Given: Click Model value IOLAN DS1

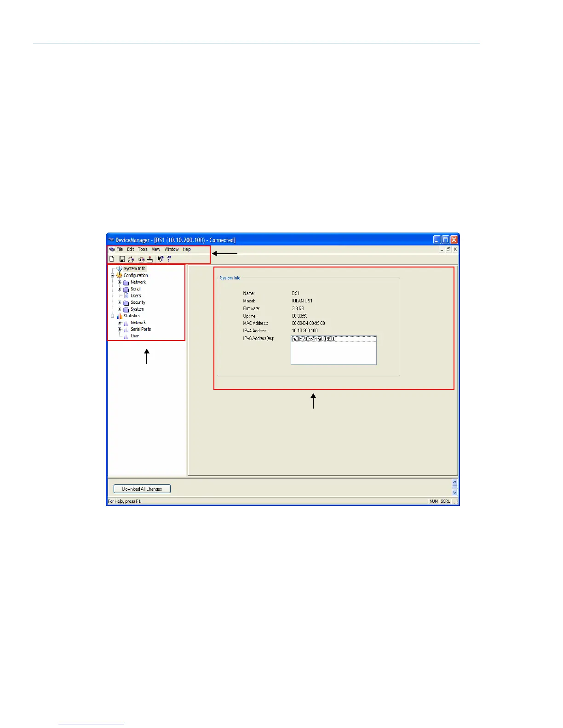Looking at the screenshot, I should (302, 301).
